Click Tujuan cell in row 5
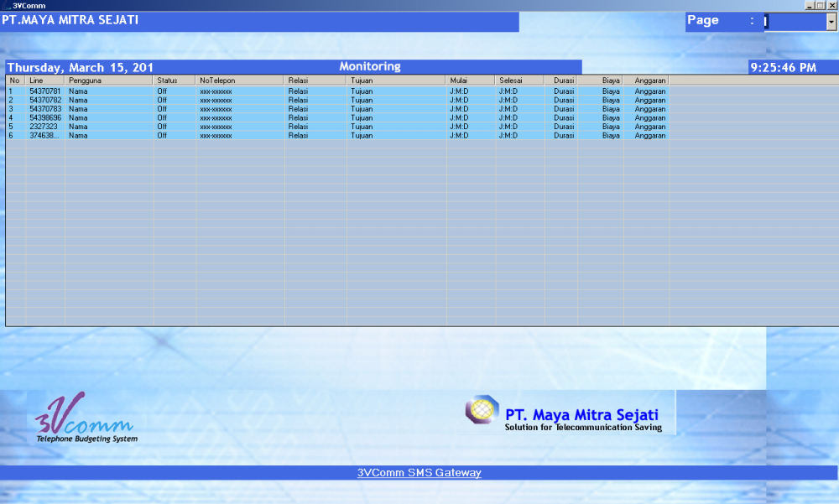This screenshot has width=839, height=504. coord(362,127)
